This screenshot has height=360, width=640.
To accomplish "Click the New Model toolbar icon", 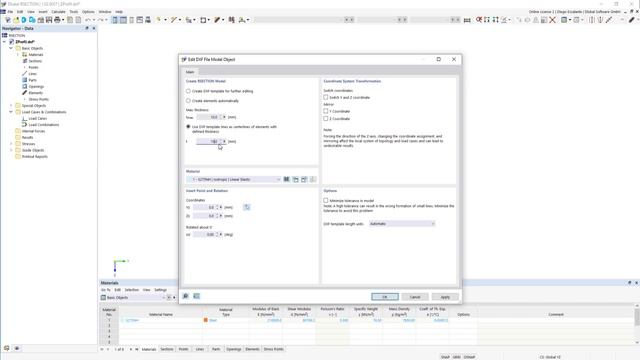I will [x=8, y=20].
